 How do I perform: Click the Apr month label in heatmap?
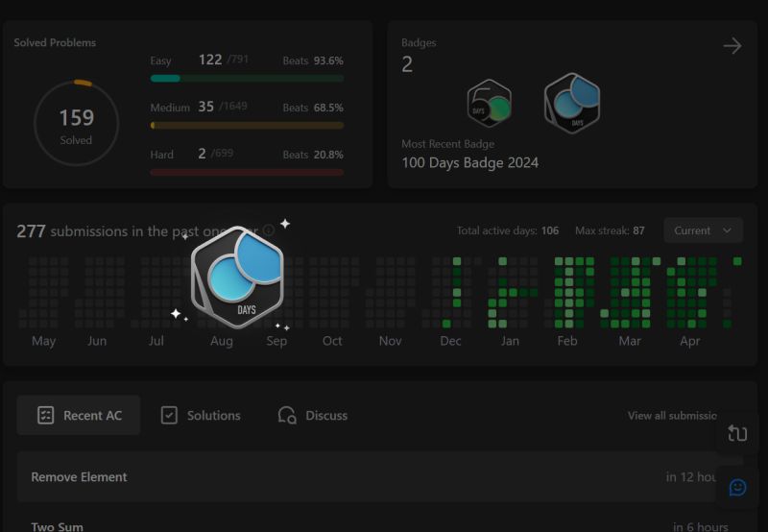pyautogui.click(x=689, y=341)
